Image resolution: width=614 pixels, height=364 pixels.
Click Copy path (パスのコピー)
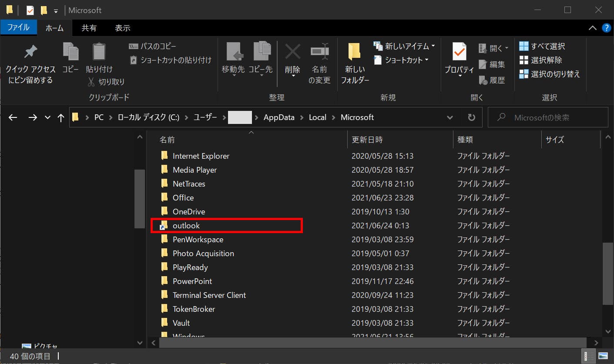point(152,46)
